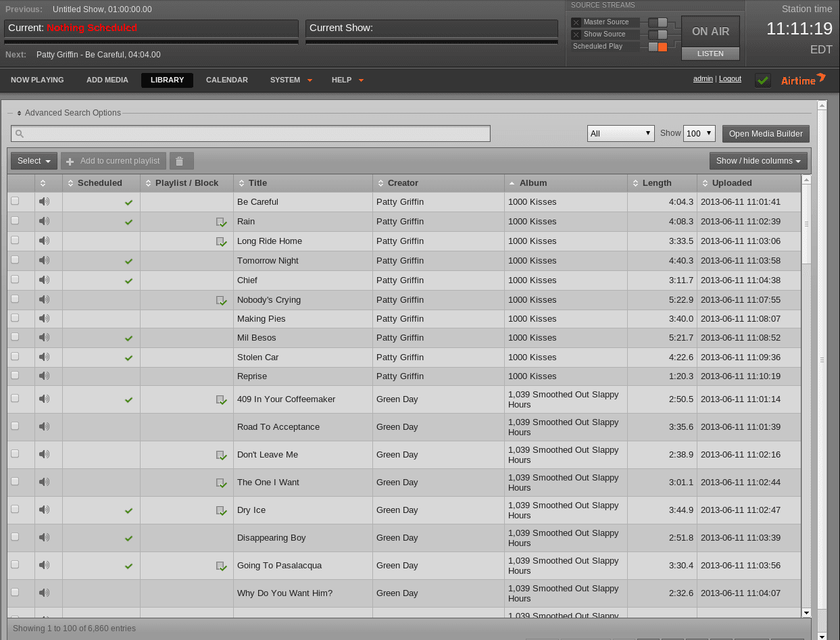
Task: Tick checkbox for Be Careful
Action: click(x=15, y=201)
